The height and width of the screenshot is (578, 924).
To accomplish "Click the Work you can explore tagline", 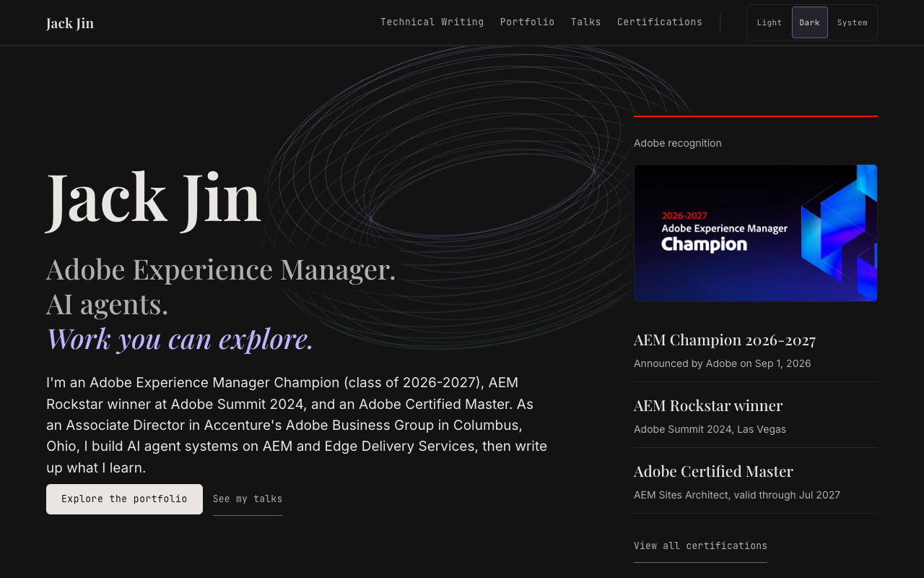I will [x=180, y=338].
